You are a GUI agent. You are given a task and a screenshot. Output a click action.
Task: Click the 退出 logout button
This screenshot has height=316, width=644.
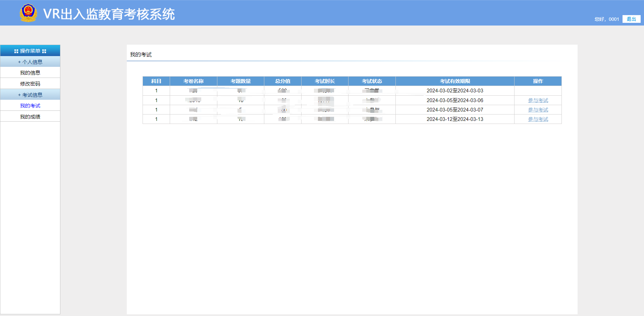coord(631,19)
